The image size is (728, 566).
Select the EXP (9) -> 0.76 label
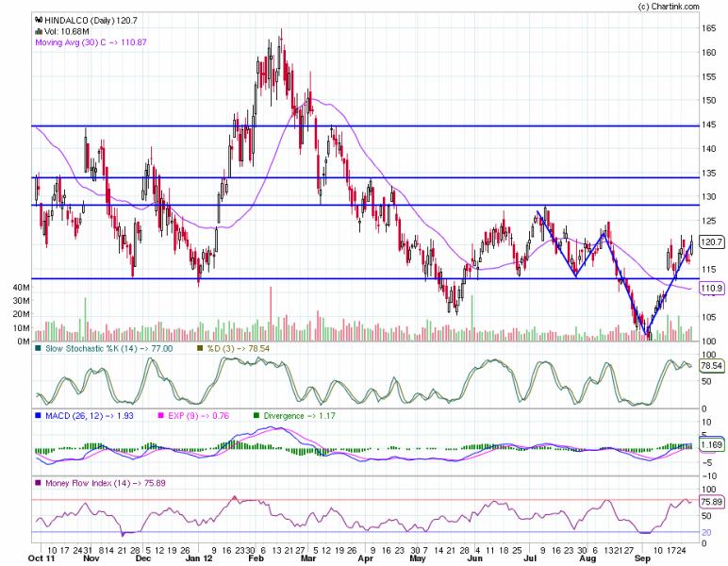coord(198,416)
